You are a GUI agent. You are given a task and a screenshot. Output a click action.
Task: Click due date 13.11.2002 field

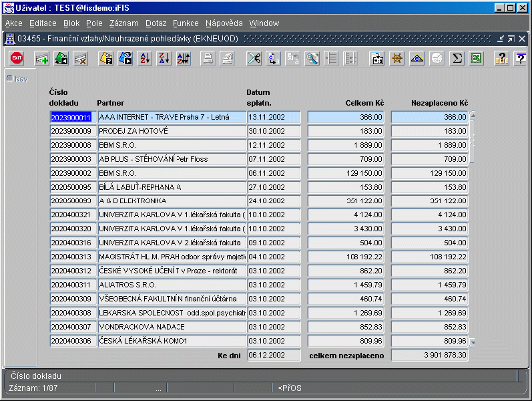(x=274, y=117)
